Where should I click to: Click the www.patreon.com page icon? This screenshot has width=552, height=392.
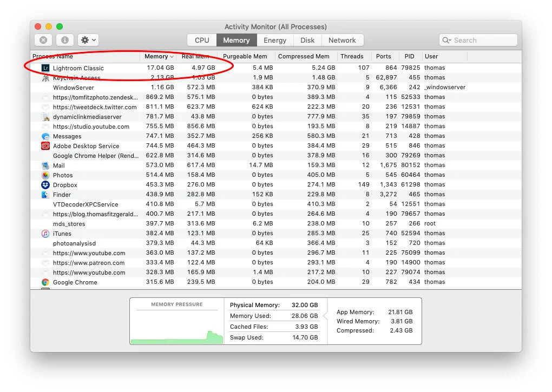point(45,263)
